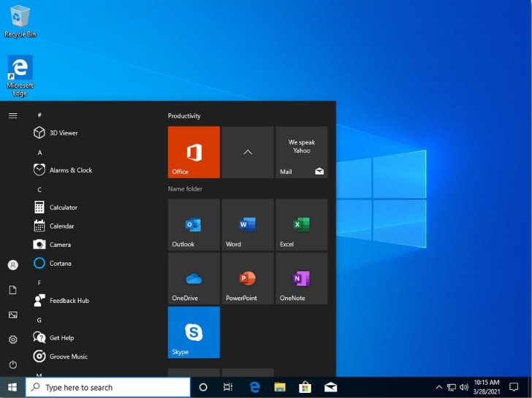The width and height of the screenshot is (532, 398).
Task: Launch Edge from the taskbar
Action: pos(254,387)
